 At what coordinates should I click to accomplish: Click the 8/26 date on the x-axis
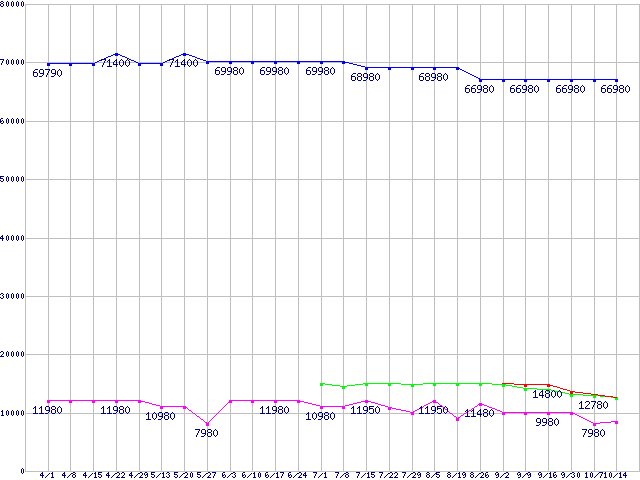(480, 474)
